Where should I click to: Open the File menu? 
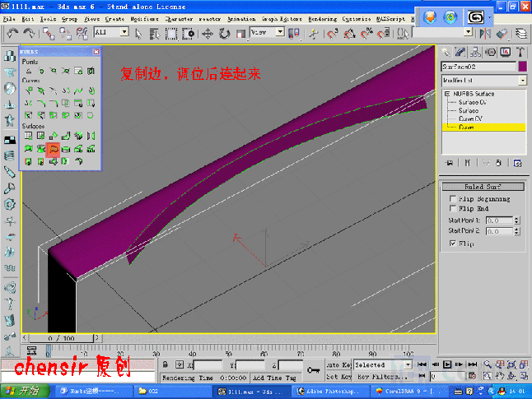tap(9, 19)
